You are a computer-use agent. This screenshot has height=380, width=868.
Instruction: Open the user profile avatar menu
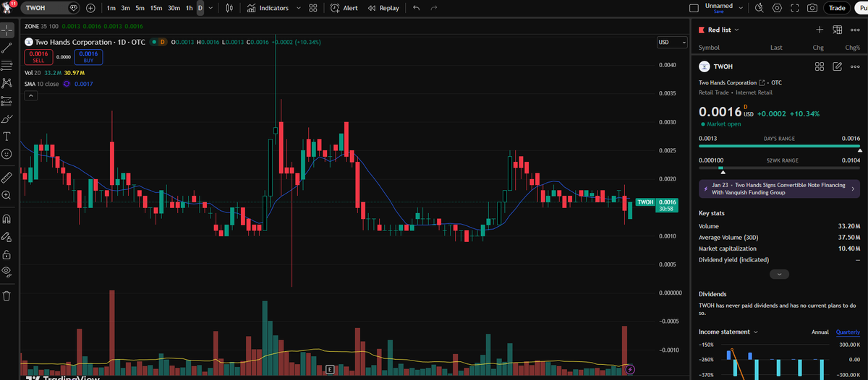point(7,7)
